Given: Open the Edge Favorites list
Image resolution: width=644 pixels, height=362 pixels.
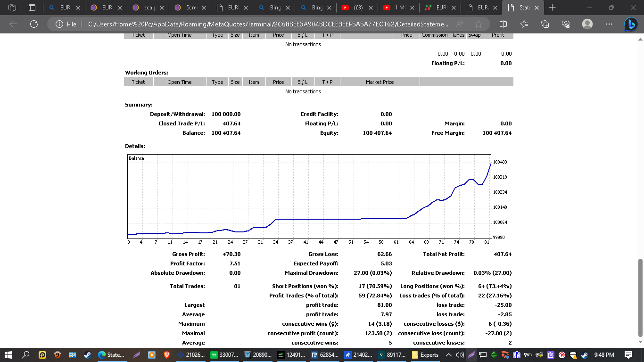Looking at the screenshot, I should (x=524, y=24).
